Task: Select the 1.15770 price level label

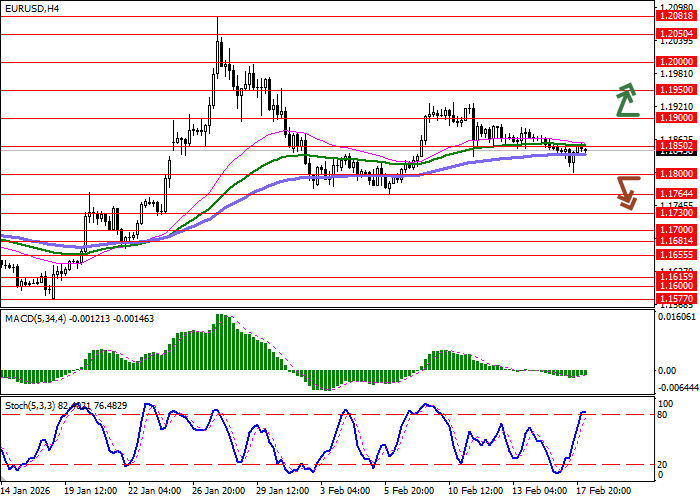Action: [675, 299]
